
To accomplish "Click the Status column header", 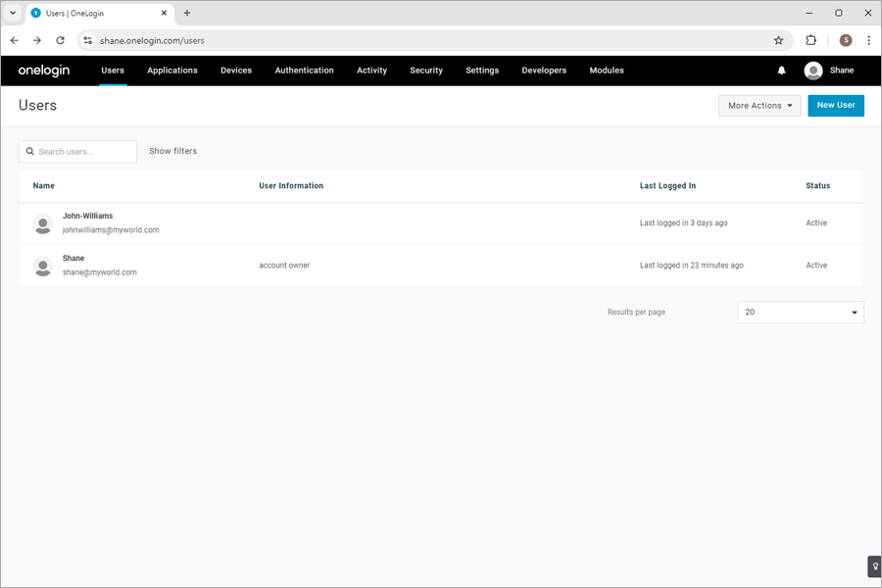I will (x=818, y=185).
